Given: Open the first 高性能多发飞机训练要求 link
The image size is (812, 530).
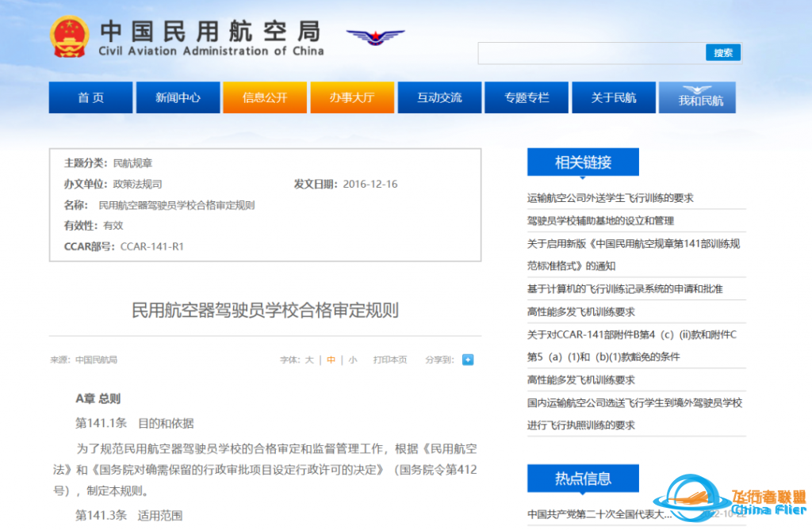Looking at the screenshot, I should [x=580, y=312].
